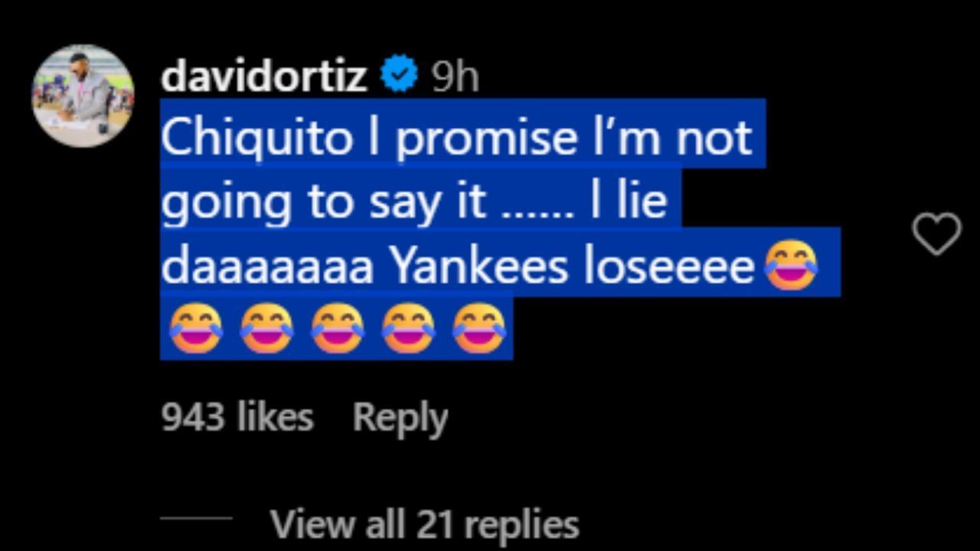Like the comment with the heart icon
The height and width of the screenshot is (551, 980).
pyautogui.click(x=936, y=233)
